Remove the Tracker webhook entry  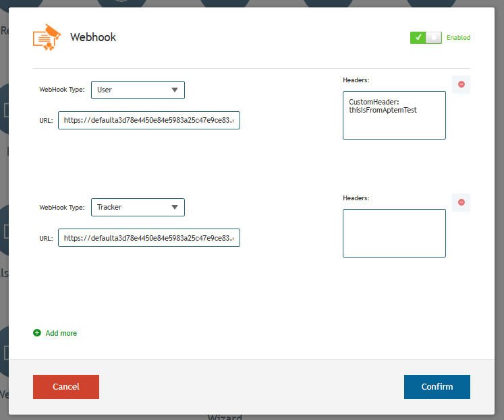(x=461, y=202)
